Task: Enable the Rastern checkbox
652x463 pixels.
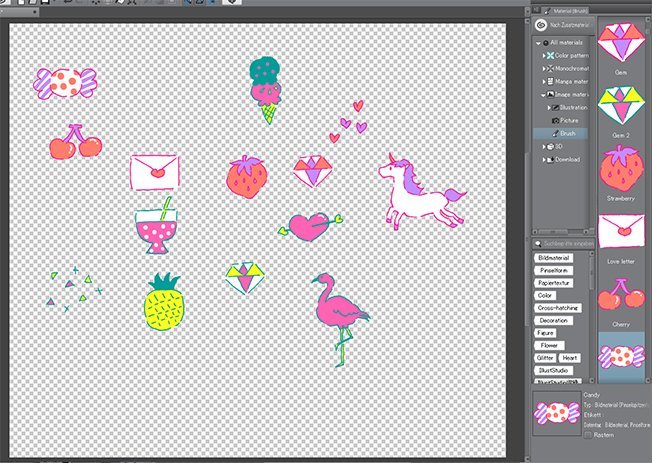Action: (x=588, y=435)
